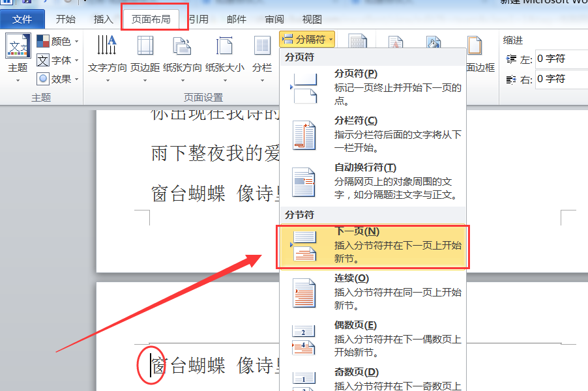Insert 分页符(P) page break
The height and width of the screenshot is (391, 588).
pyautogui.click(x=373, y=88)
